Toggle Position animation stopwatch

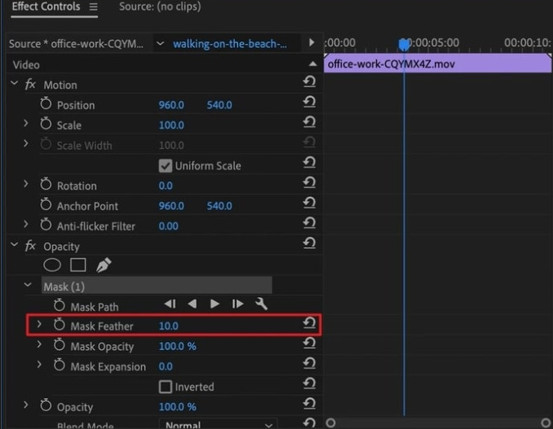tap(46, 104)
